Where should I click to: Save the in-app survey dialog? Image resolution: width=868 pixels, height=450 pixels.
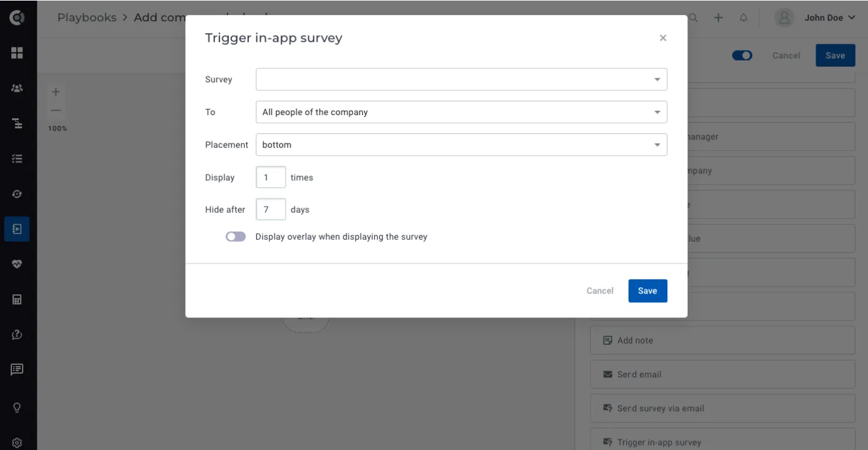point(648,290)
